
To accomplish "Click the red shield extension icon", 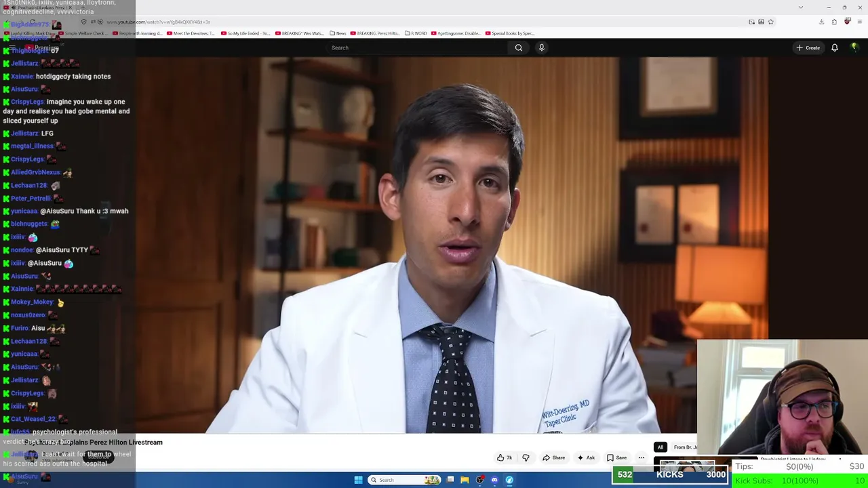I will pos(847,22).
